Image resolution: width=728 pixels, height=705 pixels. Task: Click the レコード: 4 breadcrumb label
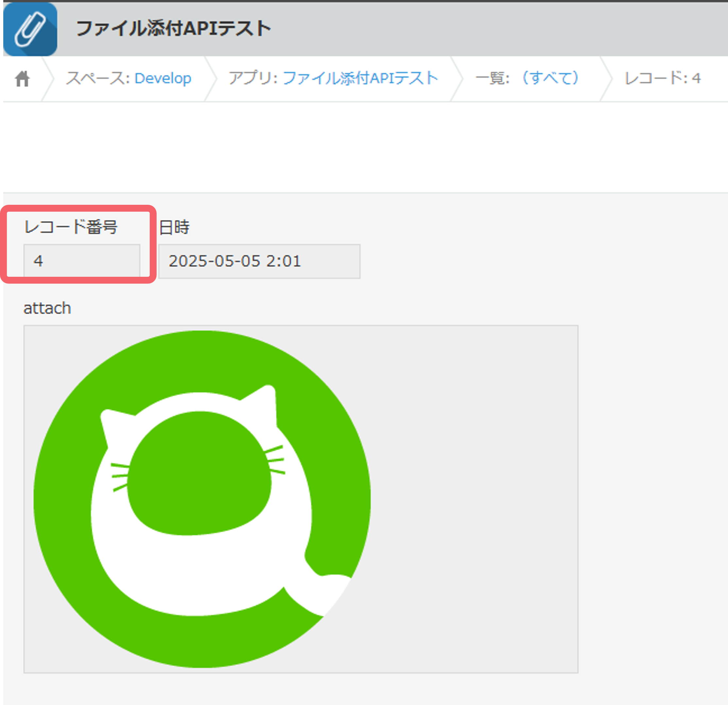point(663,78)
